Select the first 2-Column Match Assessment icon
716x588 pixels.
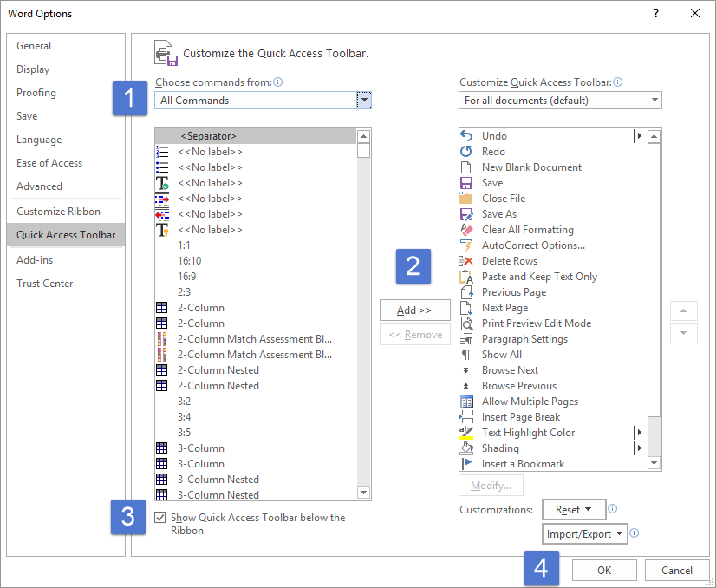click(162, 339)
